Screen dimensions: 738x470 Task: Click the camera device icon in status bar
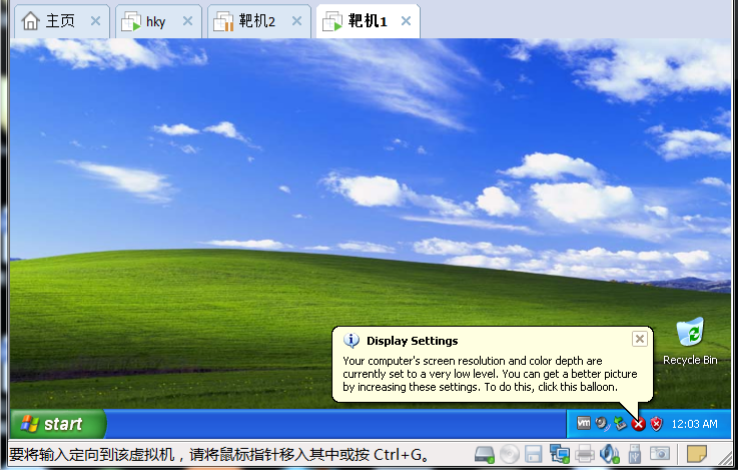point(660,454)
